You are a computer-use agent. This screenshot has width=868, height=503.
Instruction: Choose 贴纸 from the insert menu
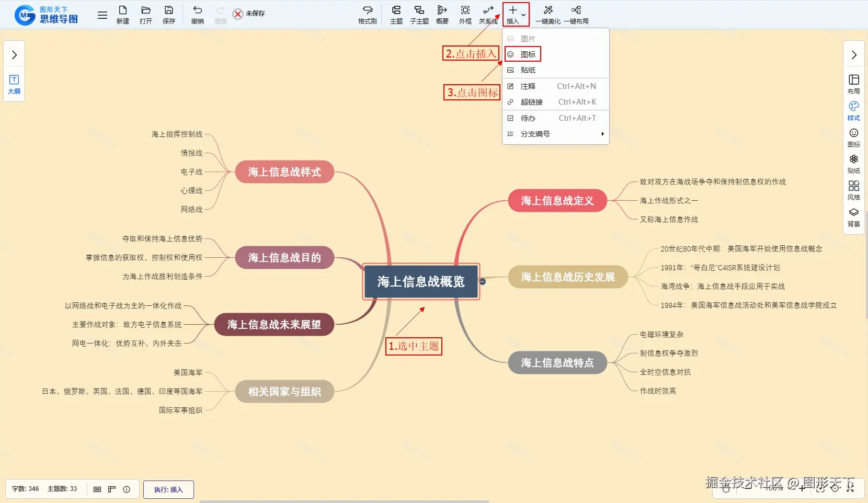(556, 70)
